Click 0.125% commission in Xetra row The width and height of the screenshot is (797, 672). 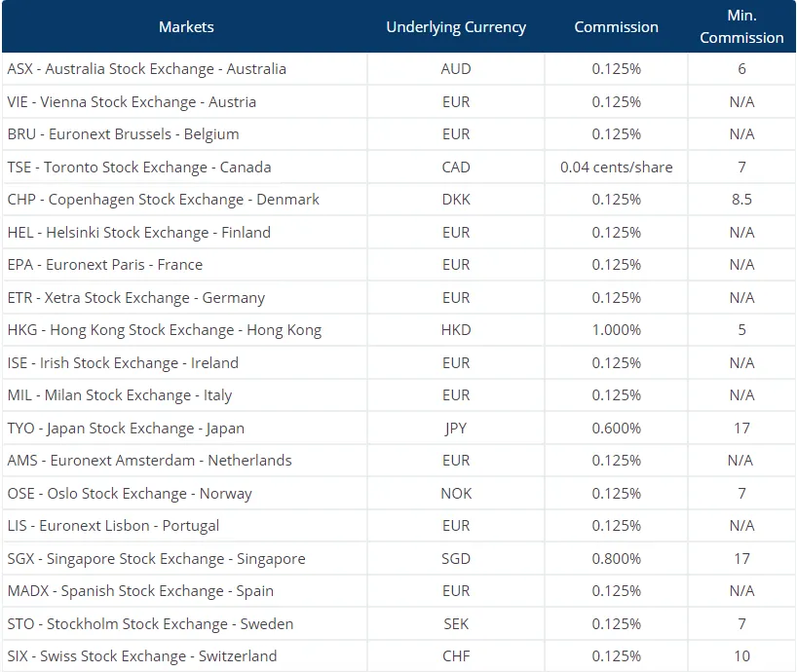[616, 298]
